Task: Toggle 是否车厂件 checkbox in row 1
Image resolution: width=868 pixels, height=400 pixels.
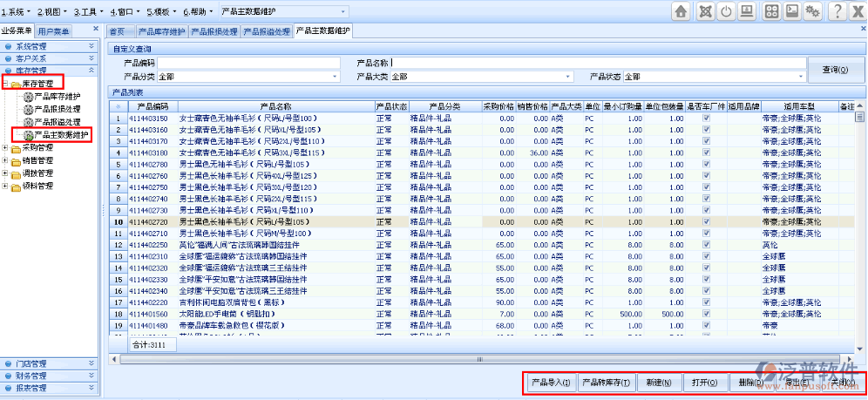Action: point(707,118)
